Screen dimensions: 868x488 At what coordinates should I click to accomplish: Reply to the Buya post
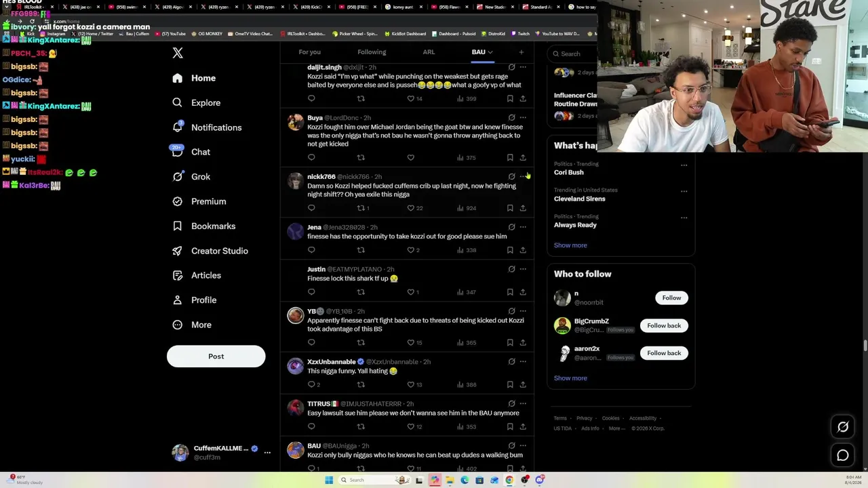coord(311,158)
